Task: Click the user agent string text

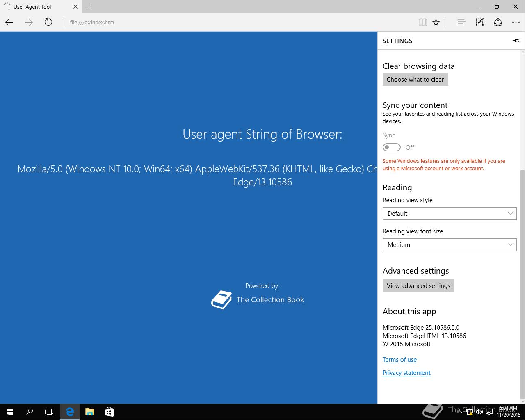Action: (197, 175)
